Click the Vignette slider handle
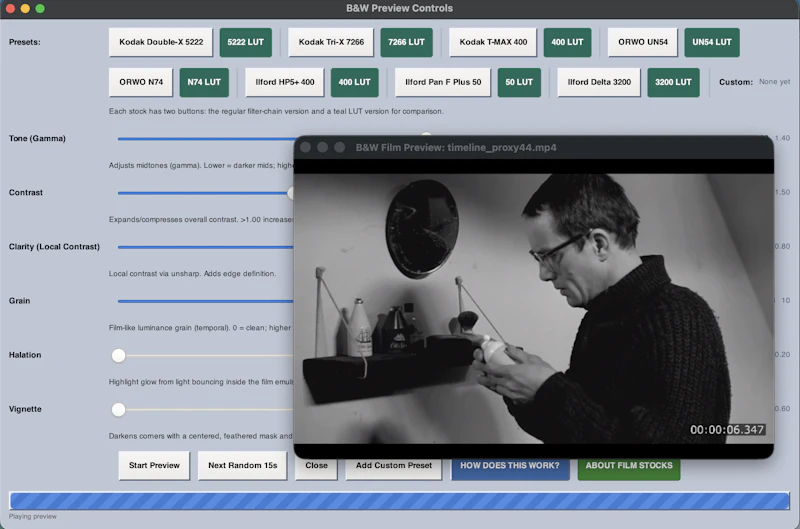Image resolution: width=800 pixels, height=529 pixels. tap(118, 410)
